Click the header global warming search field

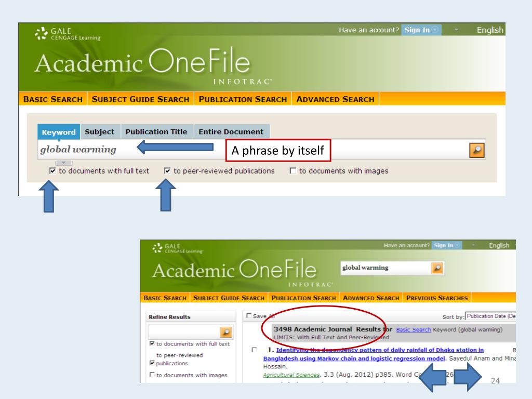386,268
